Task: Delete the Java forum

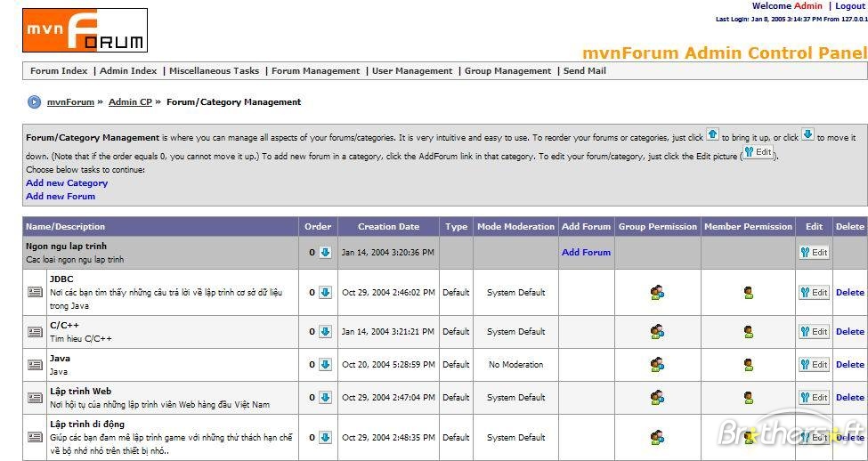Action: (849, 364)
